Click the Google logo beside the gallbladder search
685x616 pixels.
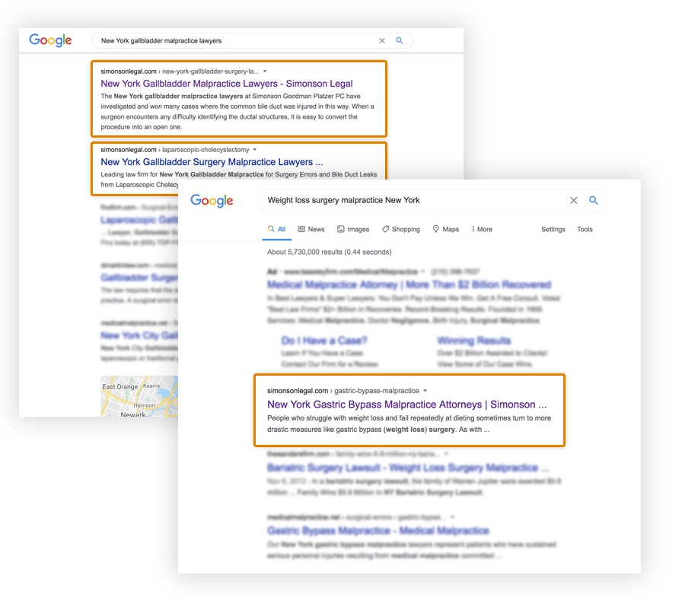pos(50,41)
